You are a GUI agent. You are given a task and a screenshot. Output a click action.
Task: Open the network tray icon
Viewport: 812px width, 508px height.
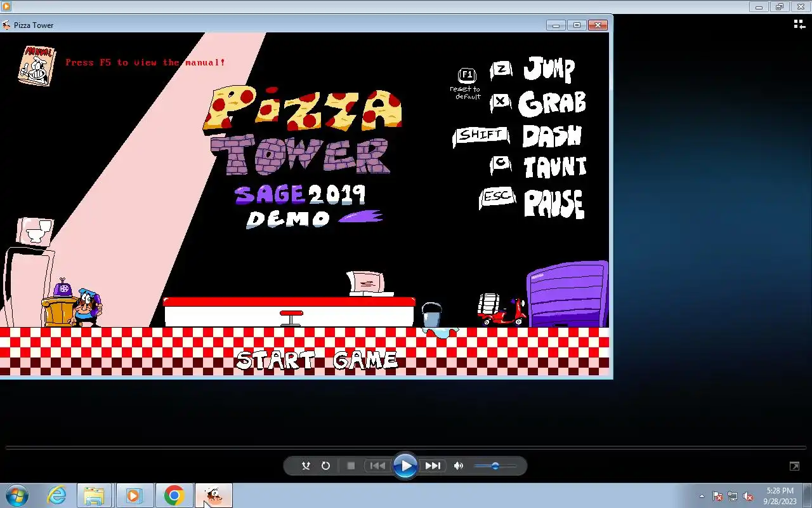[x=733, y=496]
